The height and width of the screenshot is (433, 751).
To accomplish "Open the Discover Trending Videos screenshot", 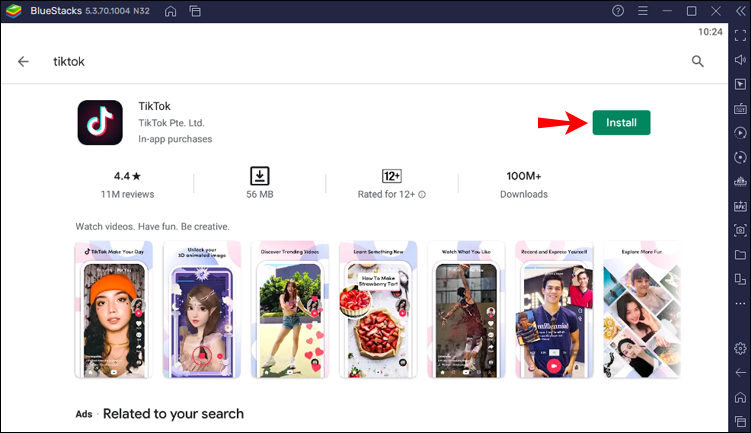I will click(290, 310).
